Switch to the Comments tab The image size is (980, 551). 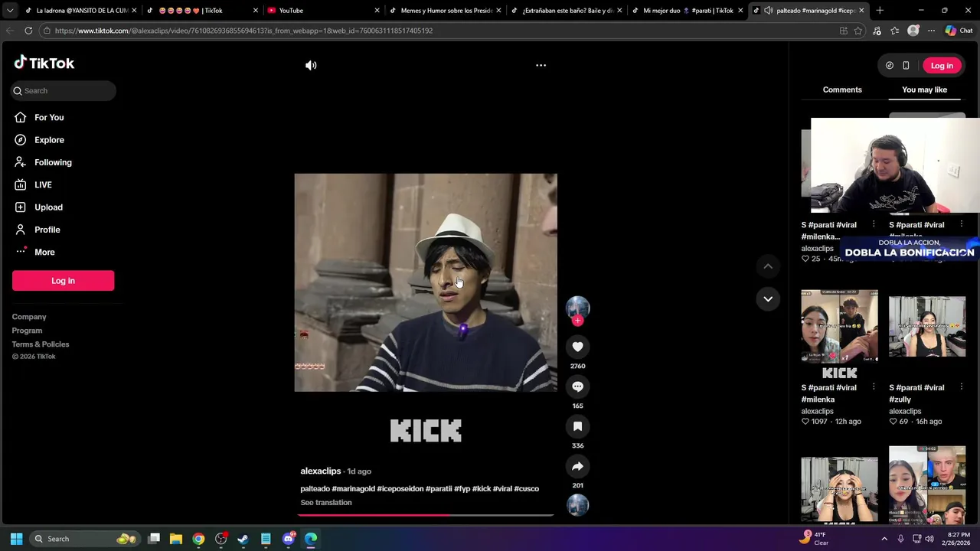coord(842,90)
